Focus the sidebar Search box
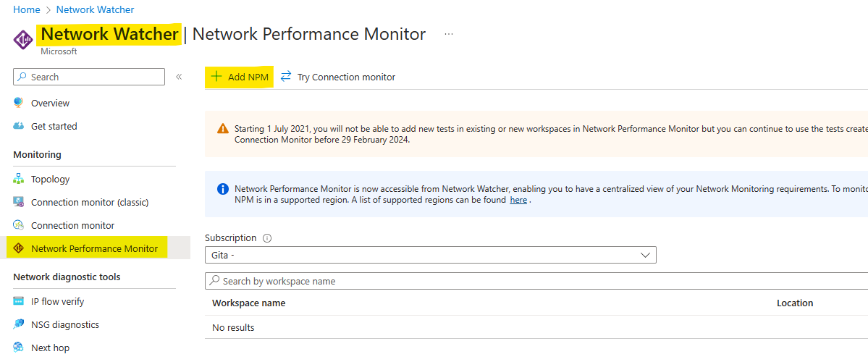868x362 pixels. click(x=88, y=77)
